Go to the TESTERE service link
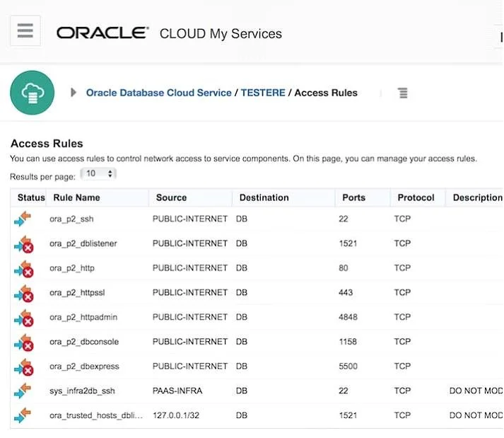This screenshot has width=504, height=438. pyautogui.click(x=263, y=93)
